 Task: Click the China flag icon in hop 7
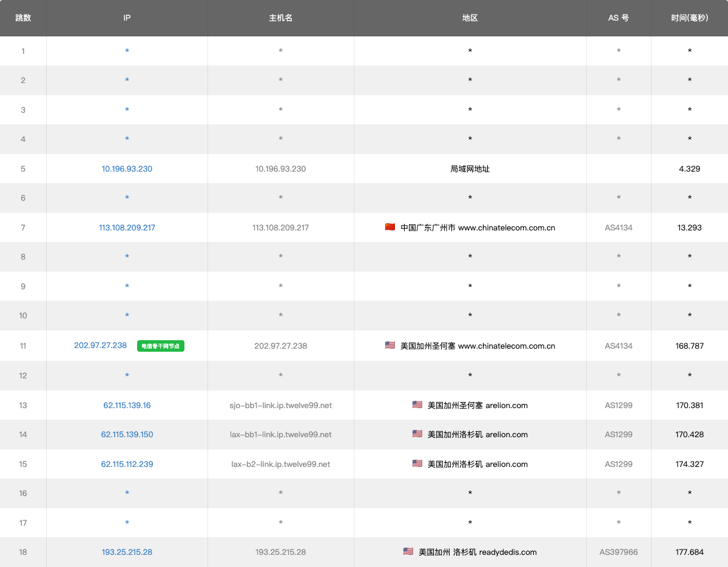(x=390, y=227)
